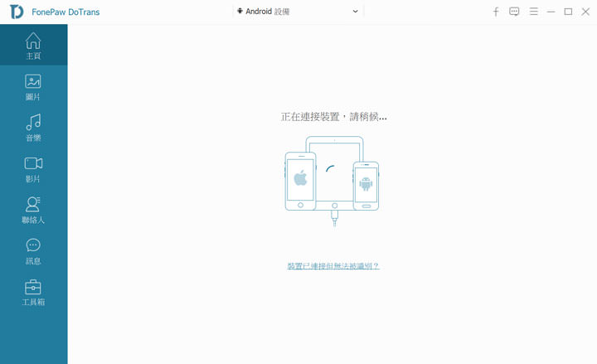This screenshot has height=364, width=597.
Task: Open the Toolbox (工具箱) sidebar section
Action: pos(33,293)
